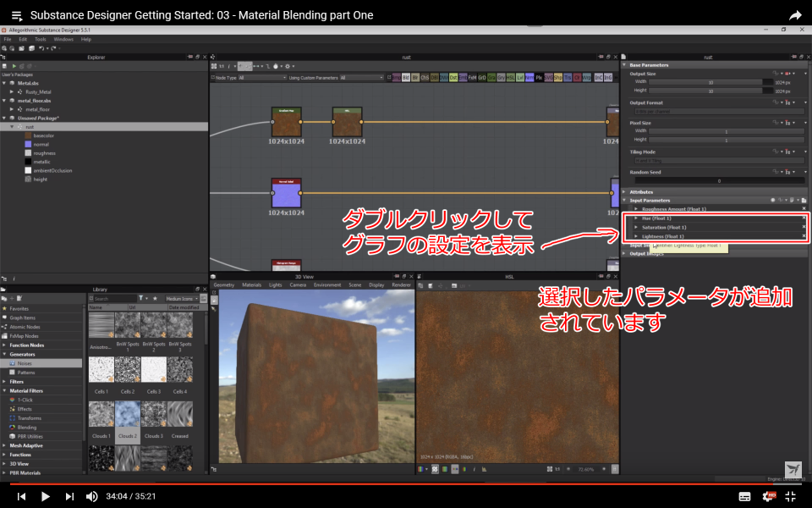Add the Library item to favorites with the star
Screen dimensions: 812x508
pos(155,299)
